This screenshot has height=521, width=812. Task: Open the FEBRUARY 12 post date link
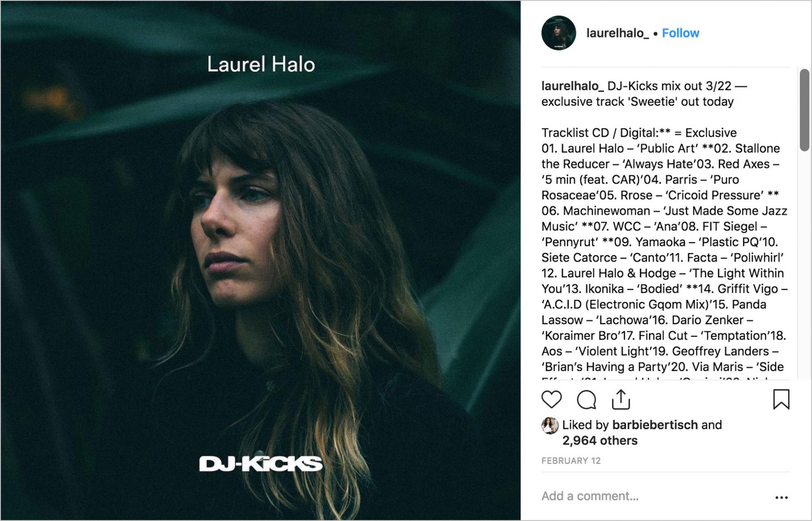(x=571, y=461)
